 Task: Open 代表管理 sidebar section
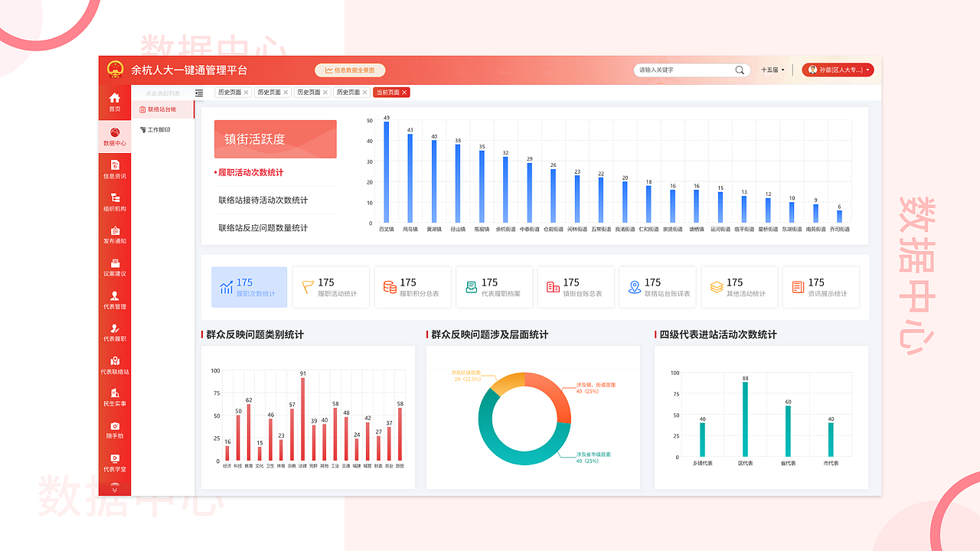[x=115, y=300]
